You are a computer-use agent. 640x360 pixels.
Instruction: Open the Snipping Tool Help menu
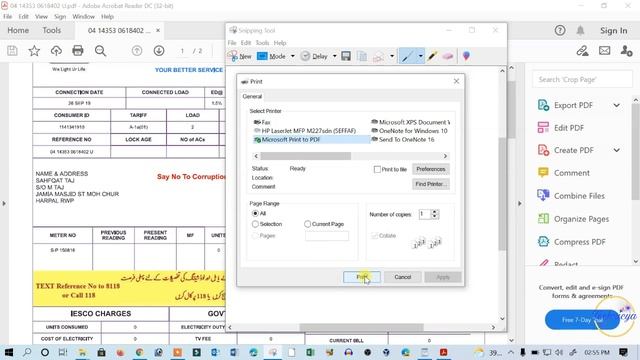click(280, 43)
